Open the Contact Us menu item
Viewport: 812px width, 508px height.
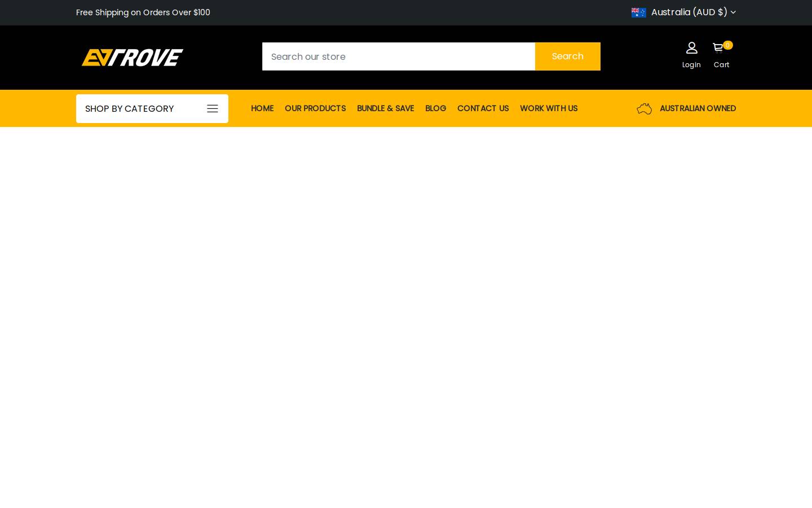[483, 108]
